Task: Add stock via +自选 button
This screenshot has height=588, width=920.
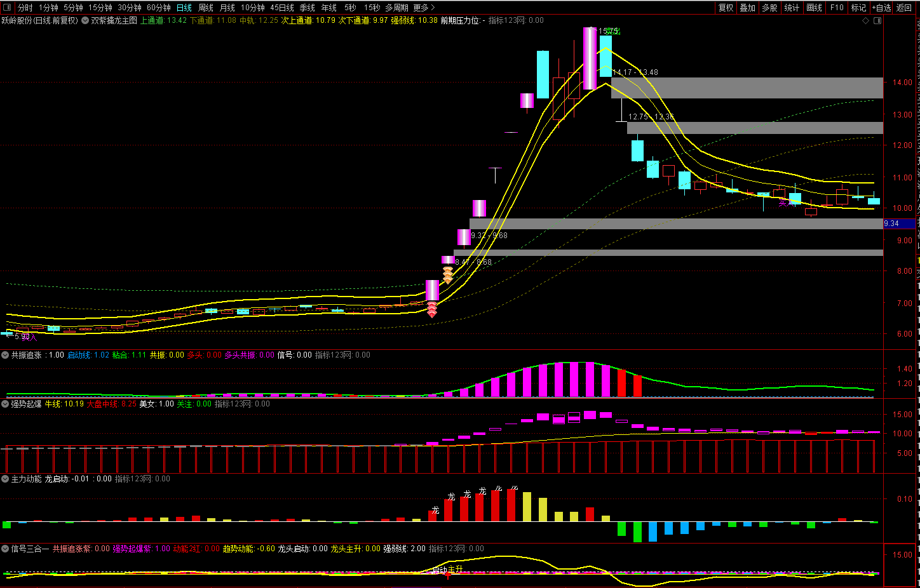Action: click(881, 8)
